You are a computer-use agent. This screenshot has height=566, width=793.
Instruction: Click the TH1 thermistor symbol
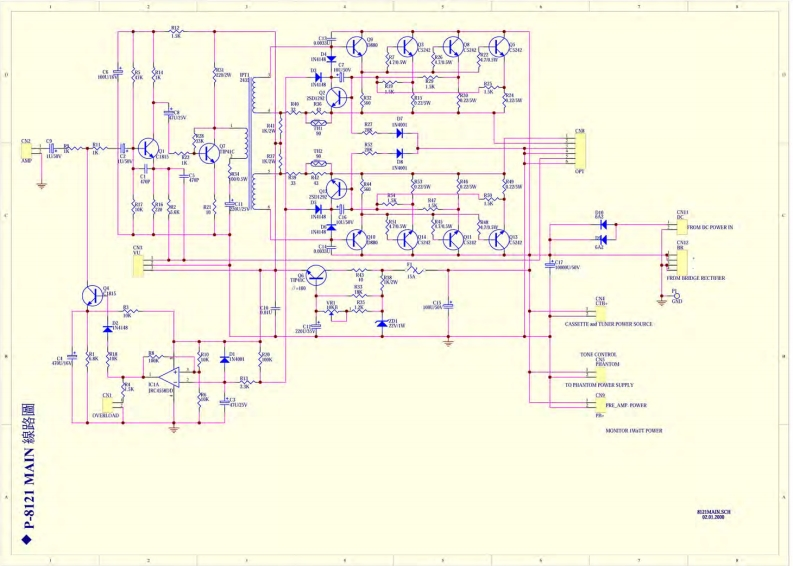(x=319, y=125)
